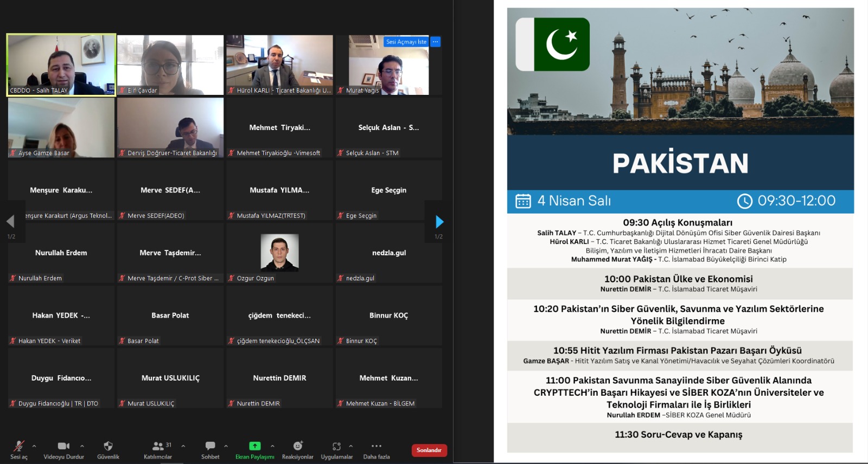868x464 pixels.
Task: Open the Uygulamalar apps icon
Action: click(336, 447)
